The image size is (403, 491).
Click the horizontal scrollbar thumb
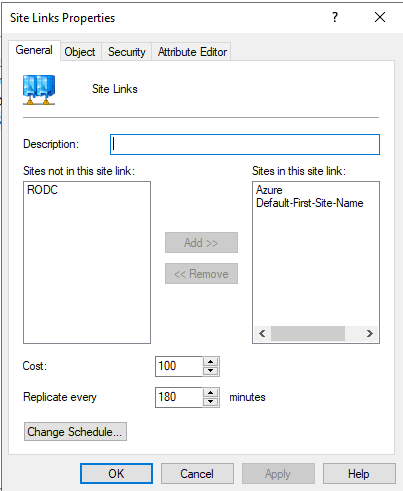[x=308, y=333]
